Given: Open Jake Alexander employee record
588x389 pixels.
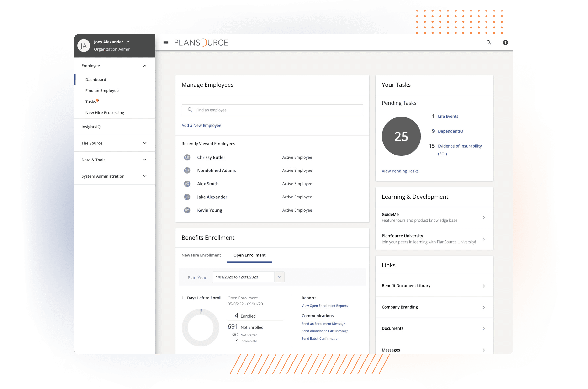Looking at the screenshot, I should 212,197.
